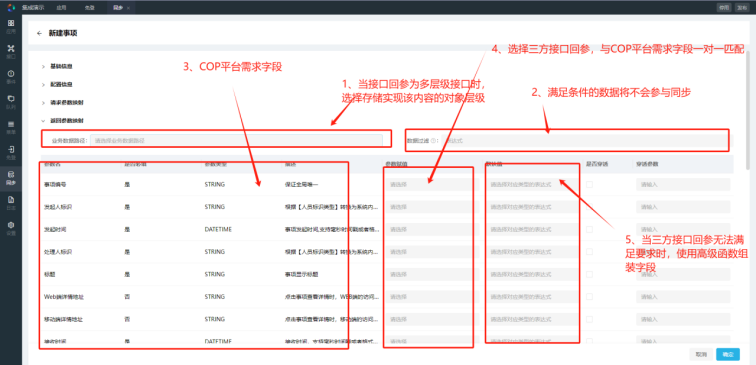
Task: Open the expression selector in the 移动端详情地址 row
Action: click(x=532, y=319)
